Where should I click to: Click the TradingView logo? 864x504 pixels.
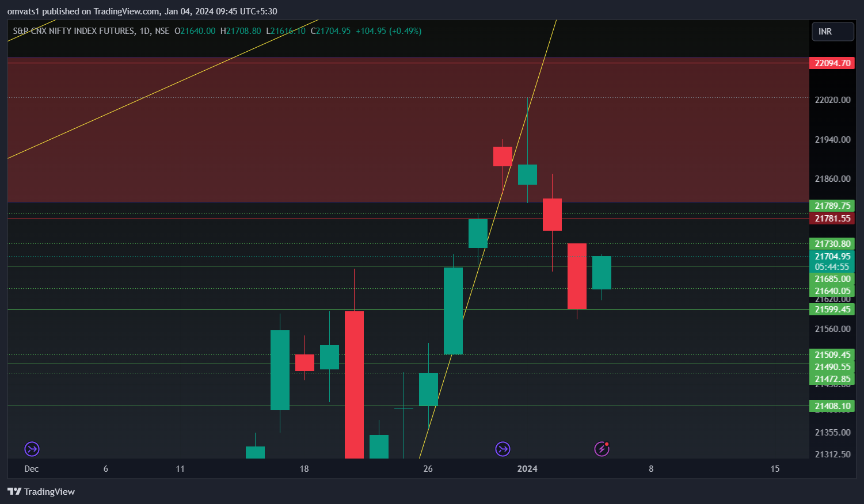click(x=41, y=491)
